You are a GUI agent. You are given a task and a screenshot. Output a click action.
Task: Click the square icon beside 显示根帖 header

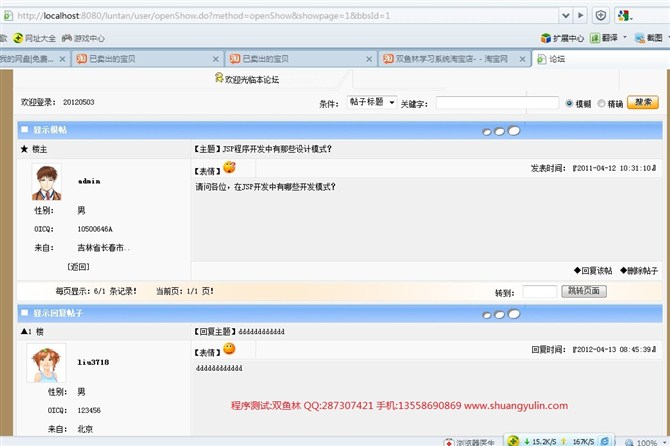pyautogui.click(x=24, y=129)
